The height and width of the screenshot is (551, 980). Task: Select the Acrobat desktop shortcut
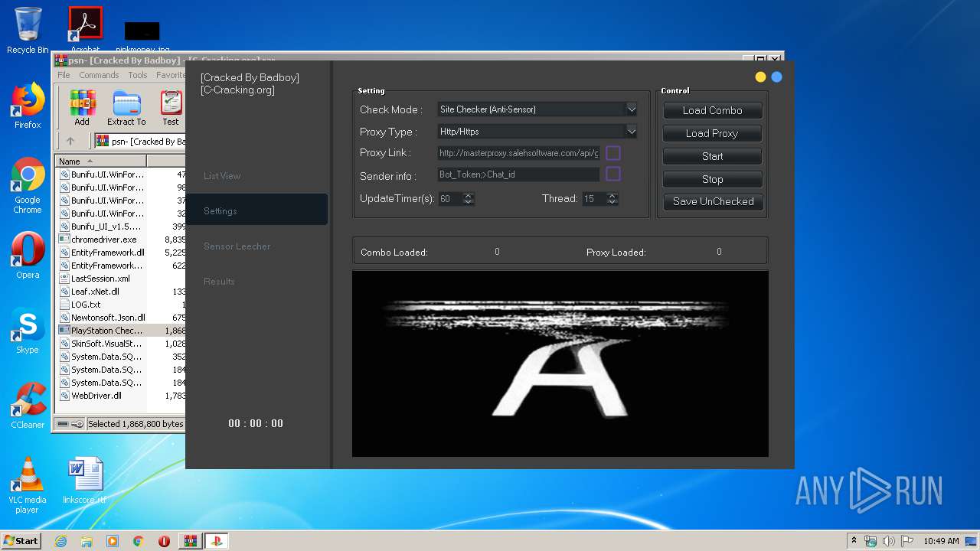(x=85, y=31)
